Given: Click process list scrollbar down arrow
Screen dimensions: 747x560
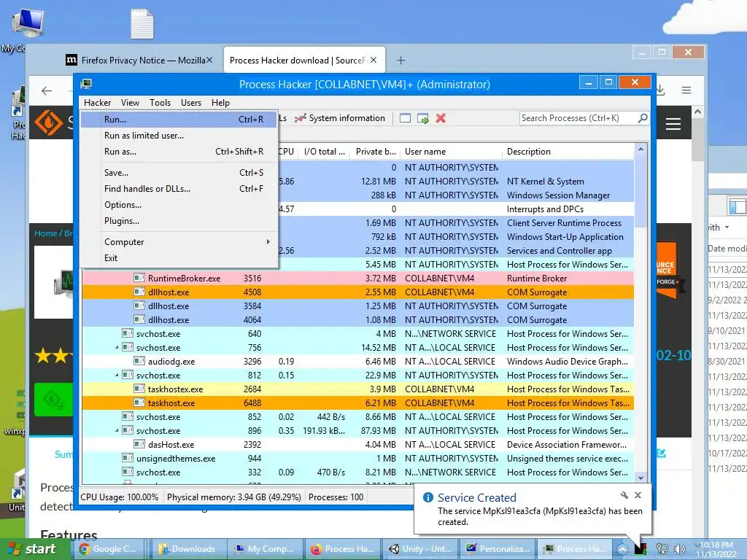Looking at the screenshot, I should coord(640,478).
